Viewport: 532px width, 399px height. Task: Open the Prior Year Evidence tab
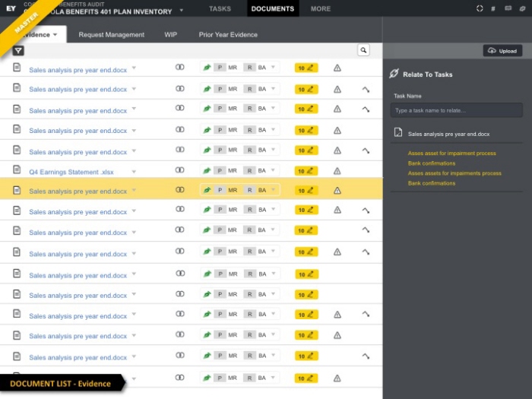(x=228, y=35)
